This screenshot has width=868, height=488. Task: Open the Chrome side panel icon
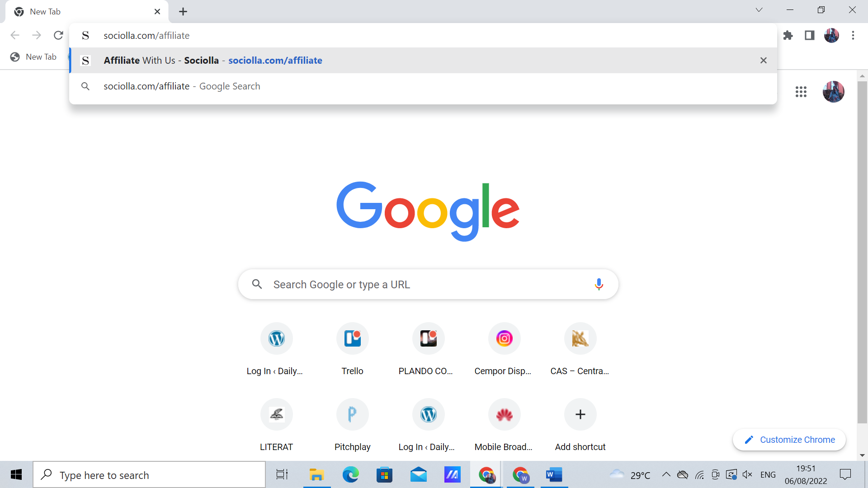(x=810, y=35)
